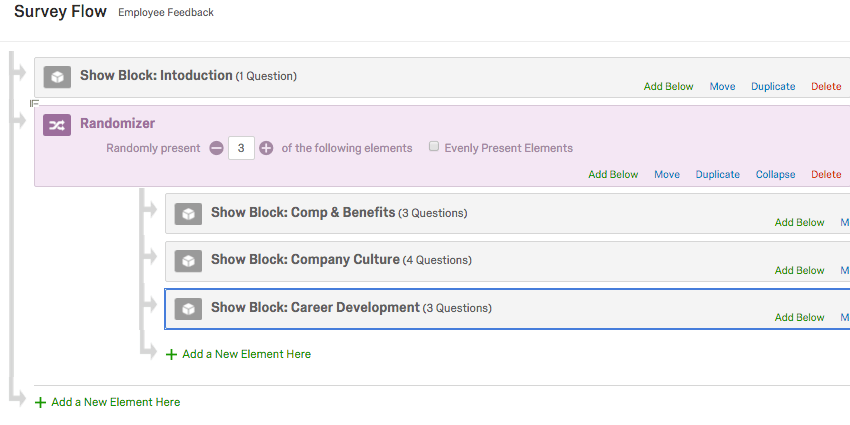The height and width of the screenshot is (425, 850).
Task: Click the Company Culture block cube icon
Action: (188, 260)
